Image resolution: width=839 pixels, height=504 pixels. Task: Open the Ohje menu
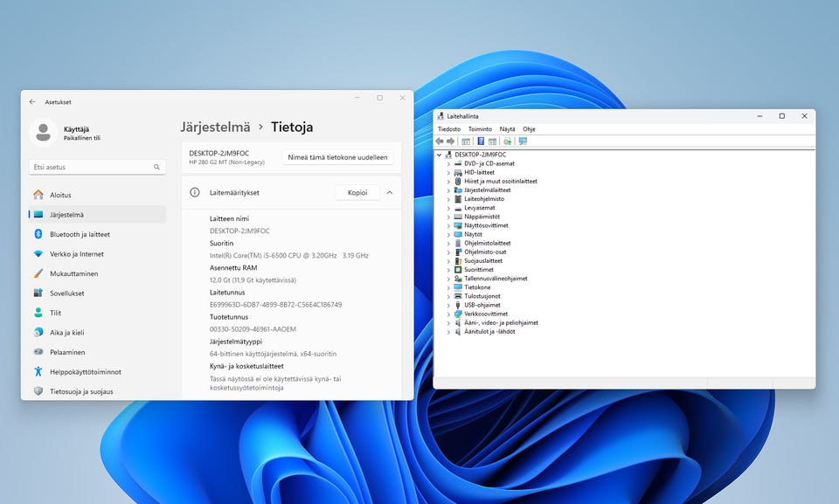click(529, 129)
